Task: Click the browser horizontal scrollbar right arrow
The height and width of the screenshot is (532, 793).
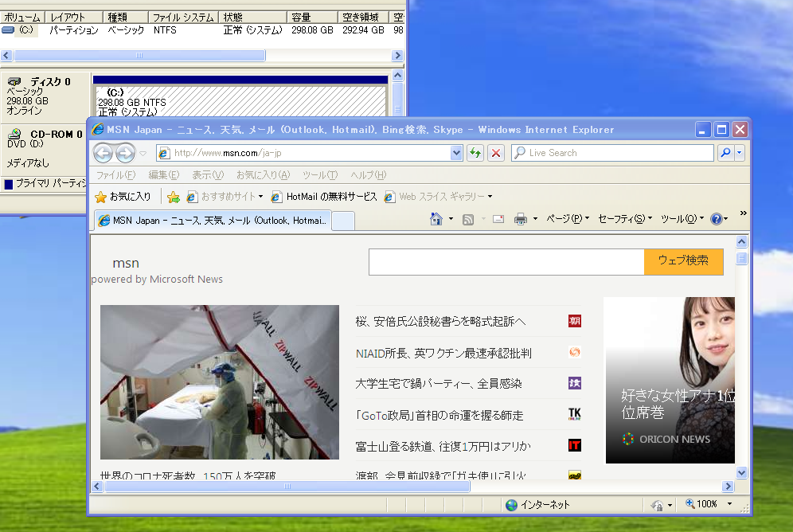Action: point(728,487)
